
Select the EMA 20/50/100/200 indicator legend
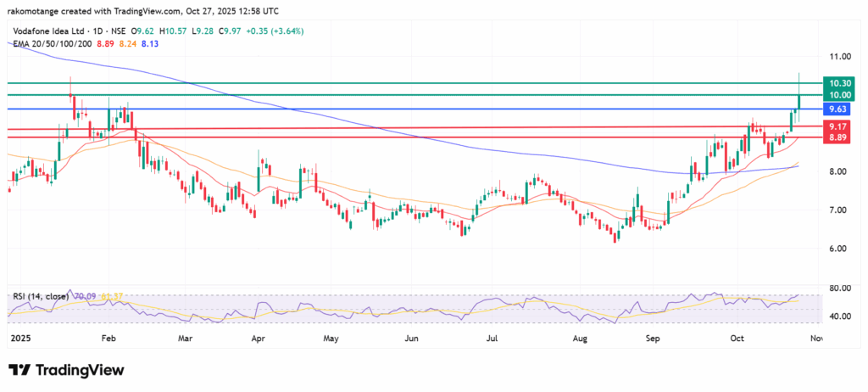click(52, 42)
